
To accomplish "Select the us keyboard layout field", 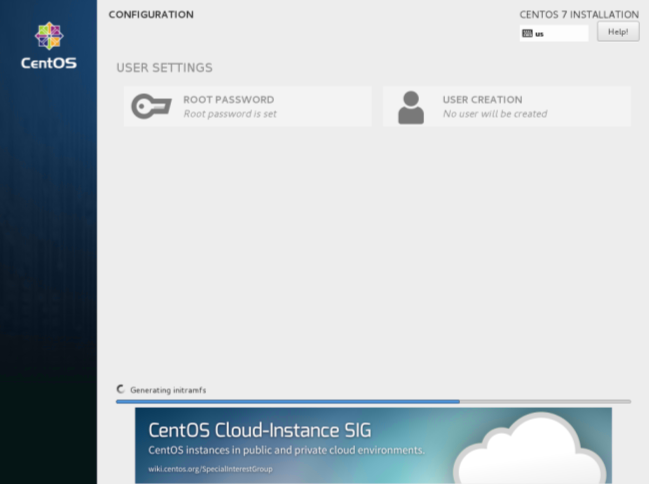I will [x=554, y=34].
